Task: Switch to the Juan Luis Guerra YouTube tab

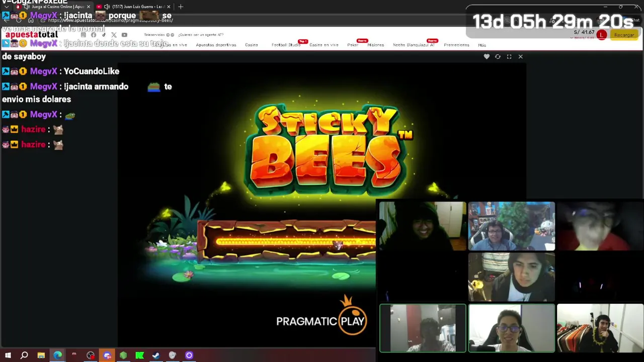Action: pyautogui.click(x=134, y=7)
